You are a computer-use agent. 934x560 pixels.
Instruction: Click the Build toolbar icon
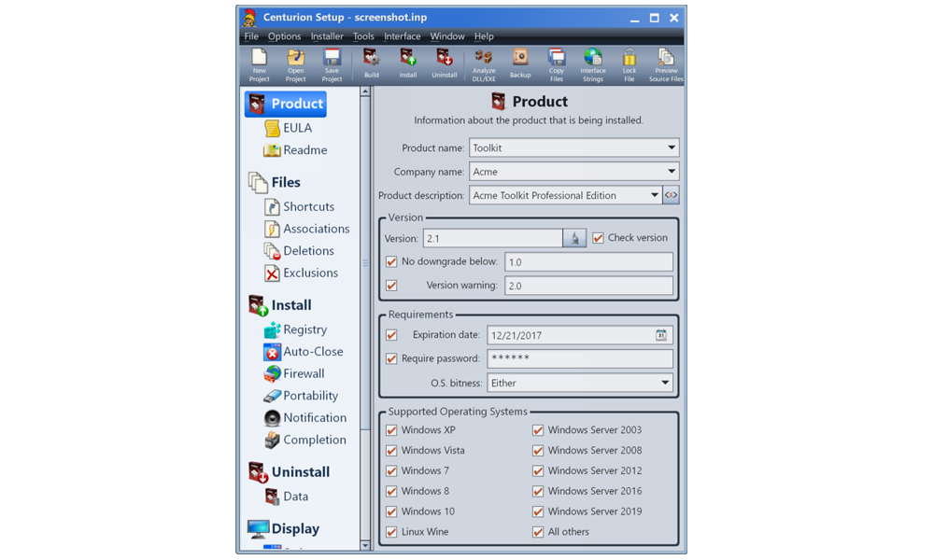click(371, 63)
